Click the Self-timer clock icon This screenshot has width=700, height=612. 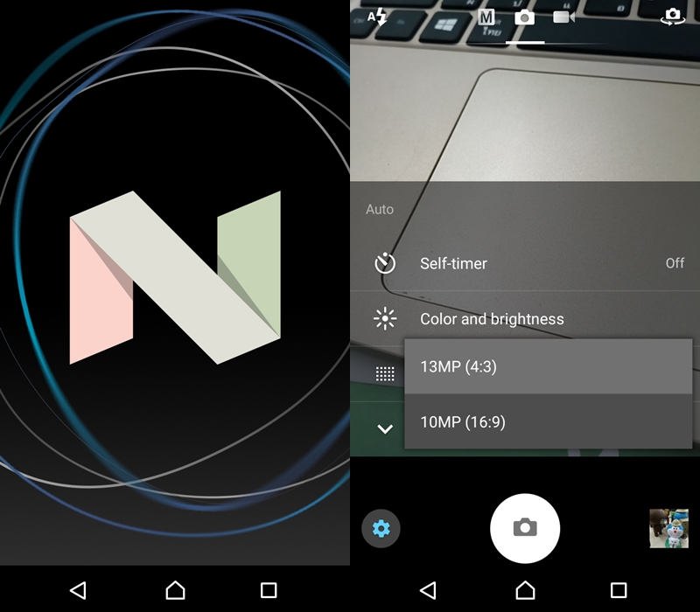click(385, 264)
